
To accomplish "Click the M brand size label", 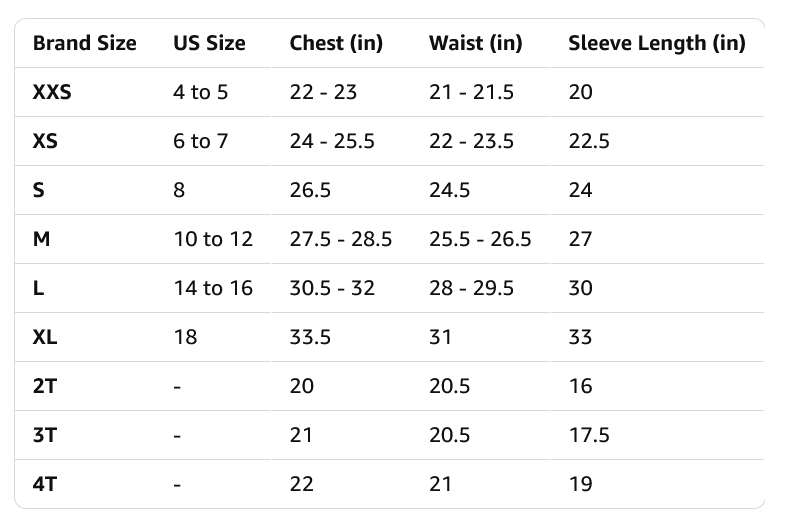I will pyautogui.click(x=40, y=240).
